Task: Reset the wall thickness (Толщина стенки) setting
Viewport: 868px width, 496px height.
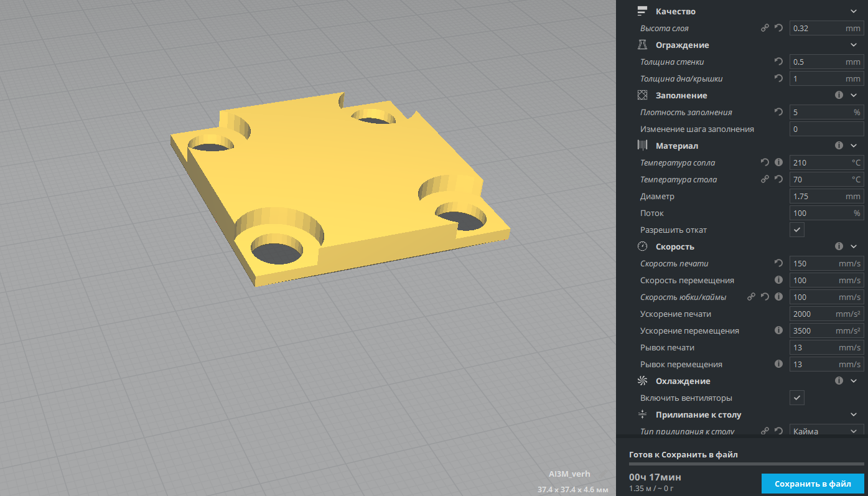Action: tap(778, 62)
